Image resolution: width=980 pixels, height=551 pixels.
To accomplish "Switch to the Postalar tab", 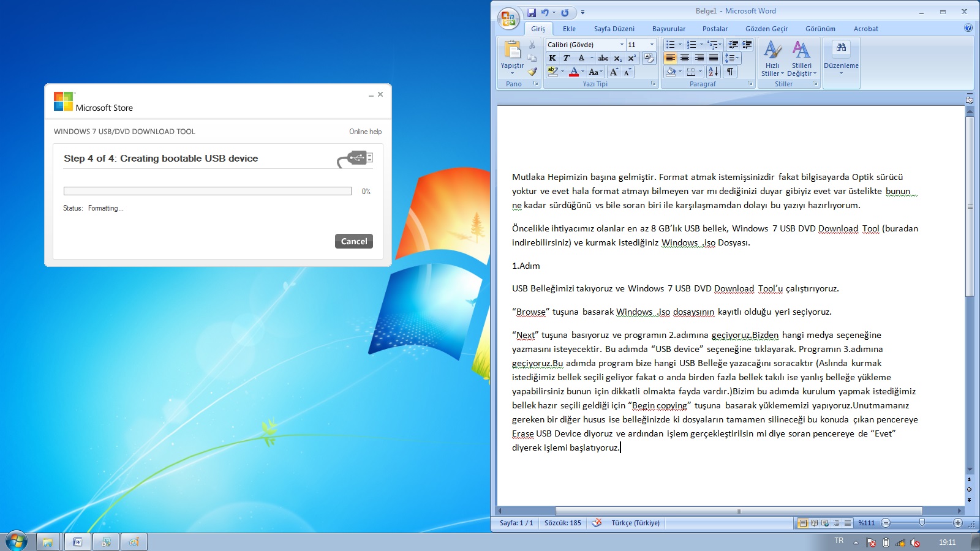I will coord(715,29).
